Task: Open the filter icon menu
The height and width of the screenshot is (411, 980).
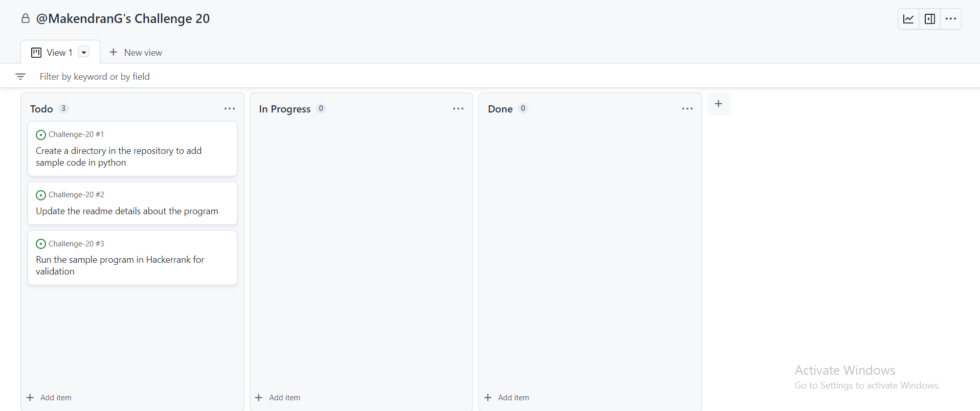Action: coord(20,76)
